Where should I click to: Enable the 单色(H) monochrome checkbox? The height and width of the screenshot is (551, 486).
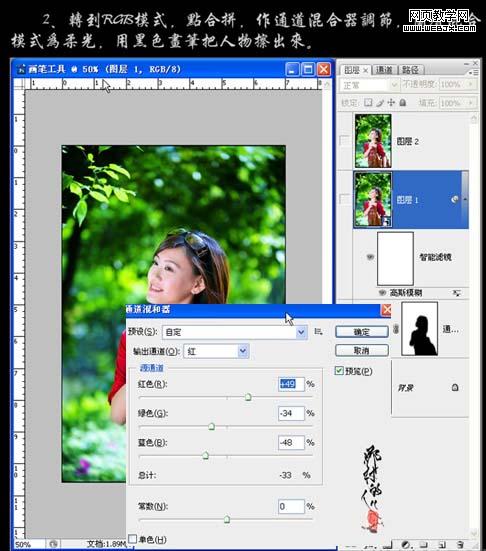(x=132, y=539)
